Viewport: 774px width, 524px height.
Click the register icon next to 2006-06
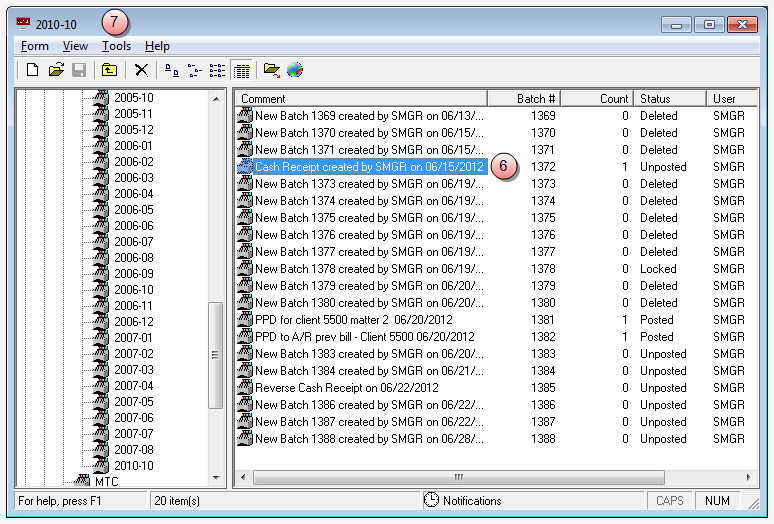pos(101,225)
